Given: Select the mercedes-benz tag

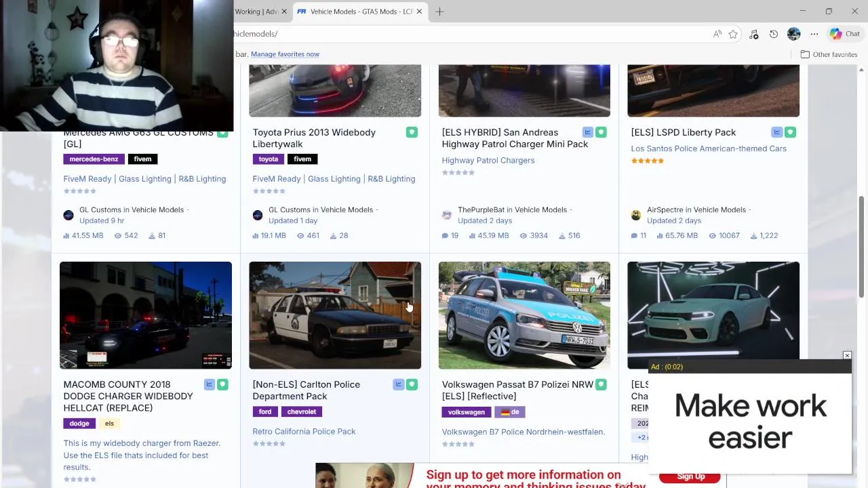Looking at the screenshot, I should tap(94, 159).
